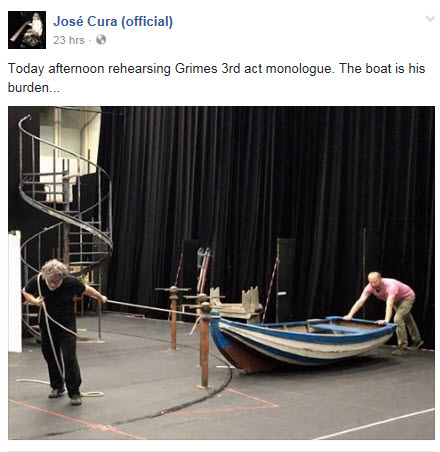
Task: Click the white line on the stage floor
Action: [375, 424]
